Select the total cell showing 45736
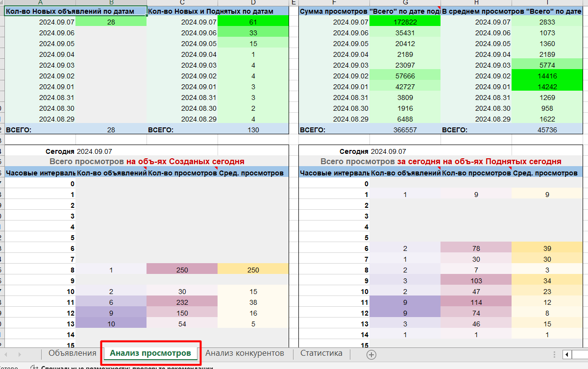This screenshot has width=588, height=369. [x=546, y=130]
